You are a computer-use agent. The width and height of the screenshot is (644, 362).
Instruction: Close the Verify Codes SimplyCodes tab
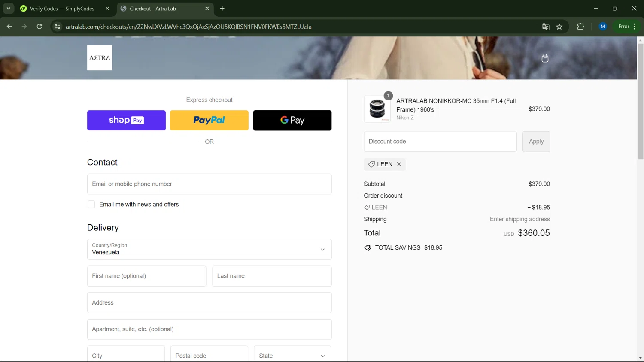107,9
